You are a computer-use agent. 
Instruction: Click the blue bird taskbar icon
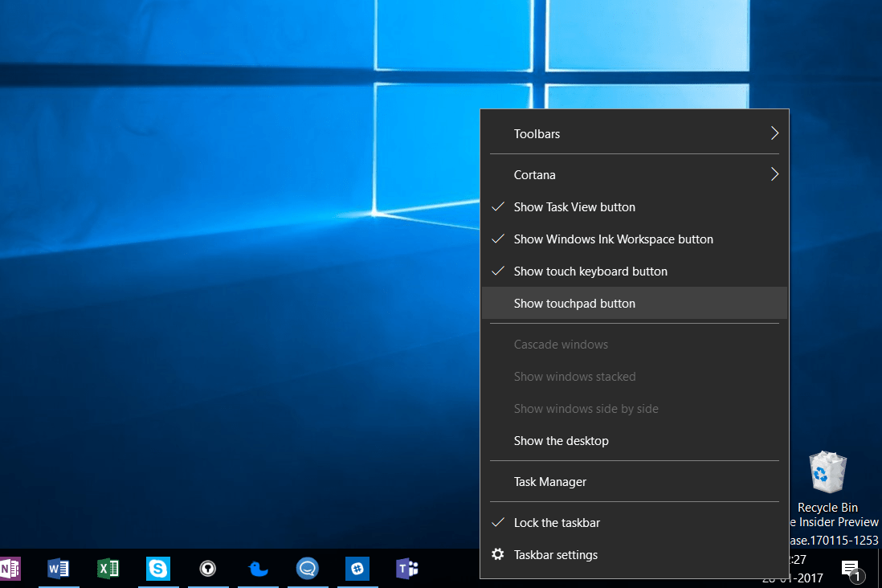point(258,569)
